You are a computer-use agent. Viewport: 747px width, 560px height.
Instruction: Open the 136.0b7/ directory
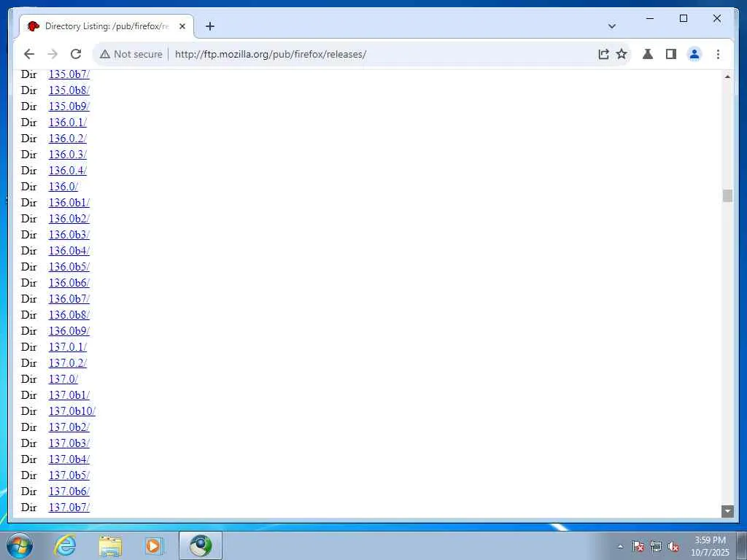69,298
